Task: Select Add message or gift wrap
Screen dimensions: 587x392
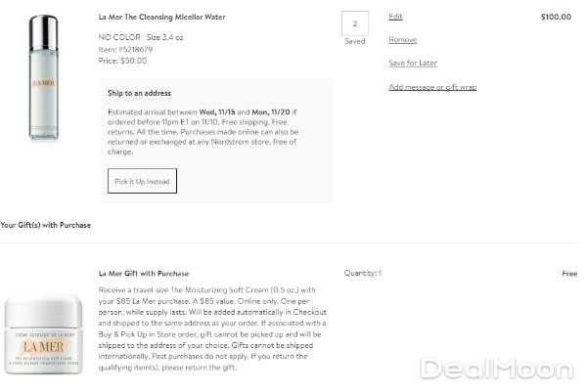Action: (432, 87)
